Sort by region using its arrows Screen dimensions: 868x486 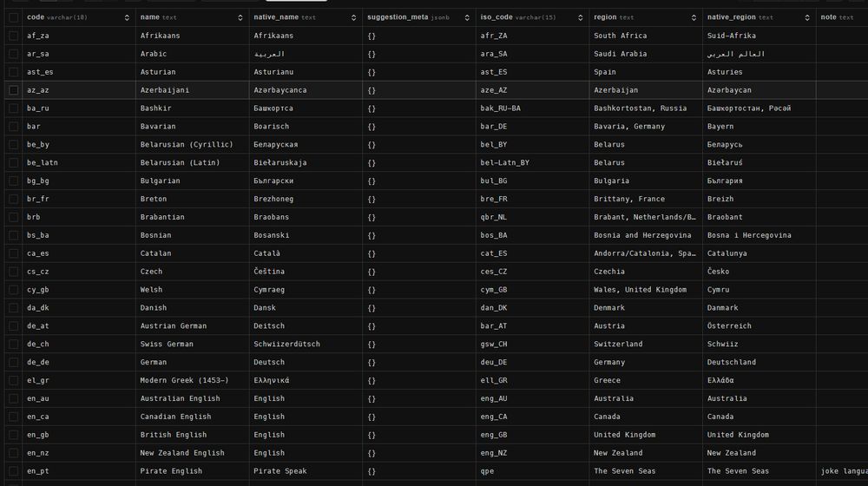coord(694,17)
